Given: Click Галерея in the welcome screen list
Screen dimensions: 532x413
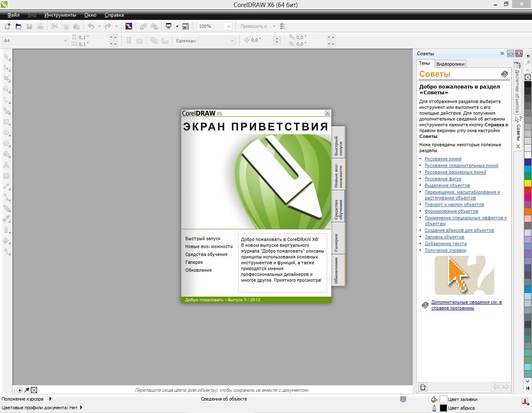Looking at the screenshot, I should click(x=194, y=262).
